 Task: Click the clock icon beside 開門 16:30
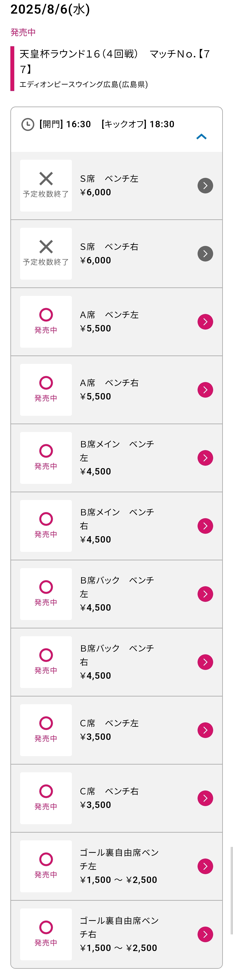tap(28, 124)
